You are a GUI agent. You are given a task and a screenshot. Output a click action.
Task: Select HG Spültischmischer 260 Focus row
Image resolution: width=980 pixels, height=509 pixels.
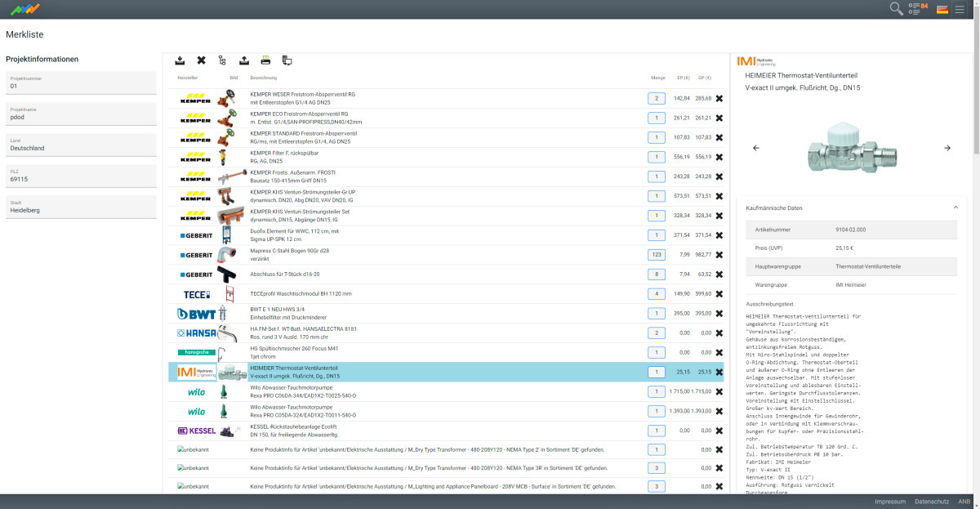(448, 353)
